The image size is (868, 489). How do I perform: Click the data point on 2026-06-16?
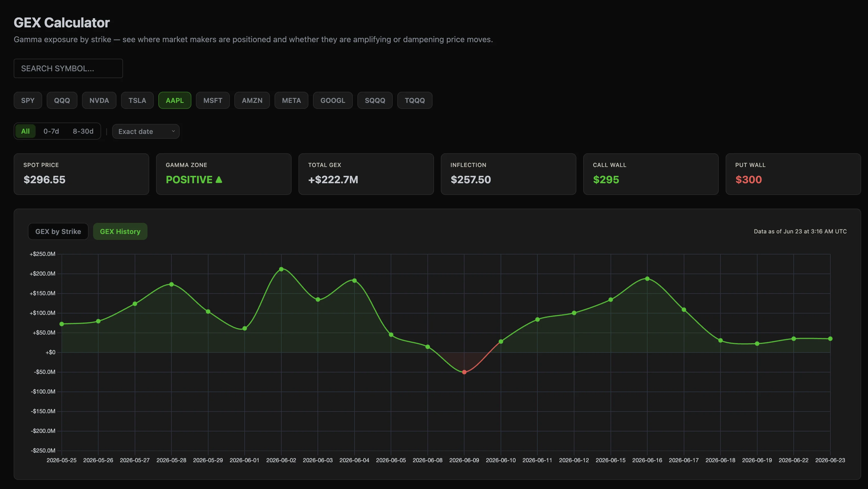(647, 279)
